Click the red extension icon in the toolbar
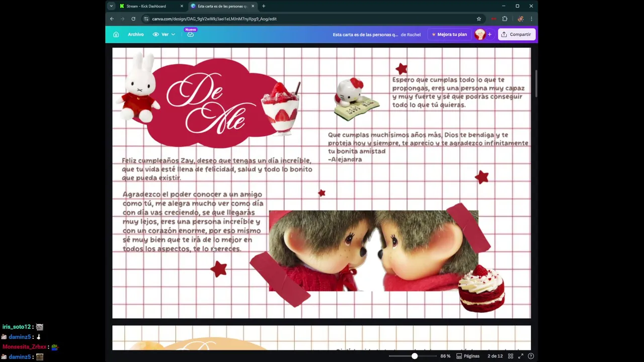Viewport: 644px width, 362px height. tap(494, 19)
